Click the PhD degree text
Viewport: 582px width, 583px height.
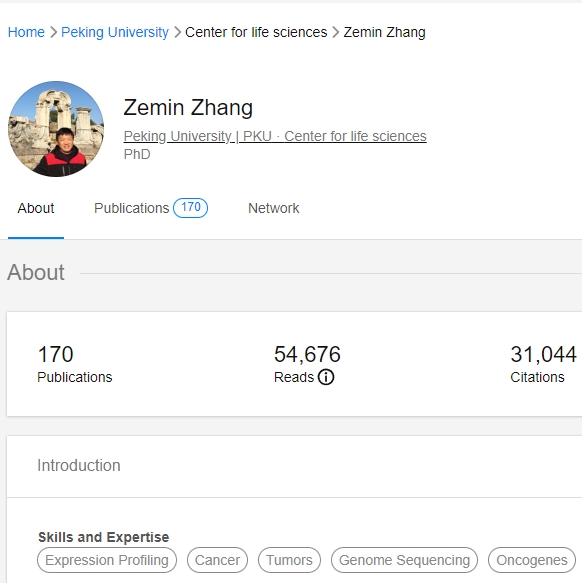coord(137,154)
